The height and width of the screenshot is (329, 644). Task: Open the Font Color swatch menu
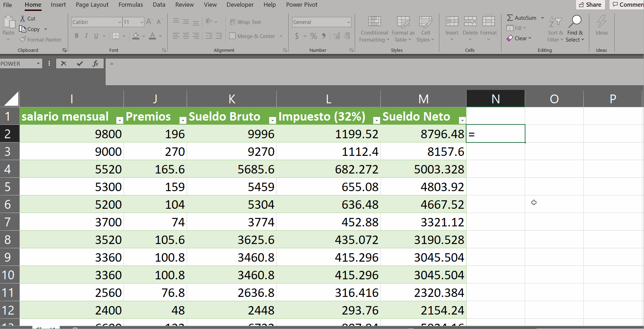tap(161, 36)
